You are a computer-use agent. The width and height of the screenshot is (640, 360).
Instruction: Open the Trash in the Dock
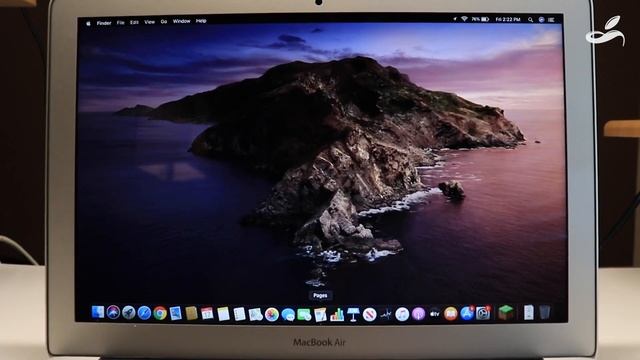coord(544,312)
